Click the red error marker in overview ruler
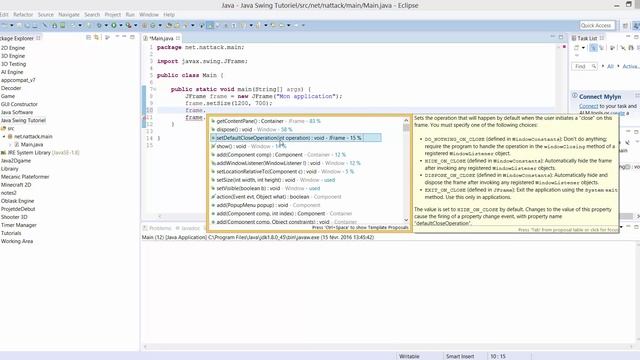Viewport: 640px width, 360px height. point(564,47)
